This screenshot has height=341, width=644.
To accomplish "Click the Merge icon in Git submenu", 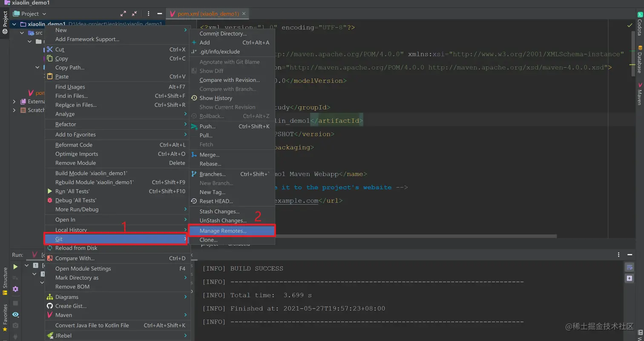I will [x=194, y=155].
